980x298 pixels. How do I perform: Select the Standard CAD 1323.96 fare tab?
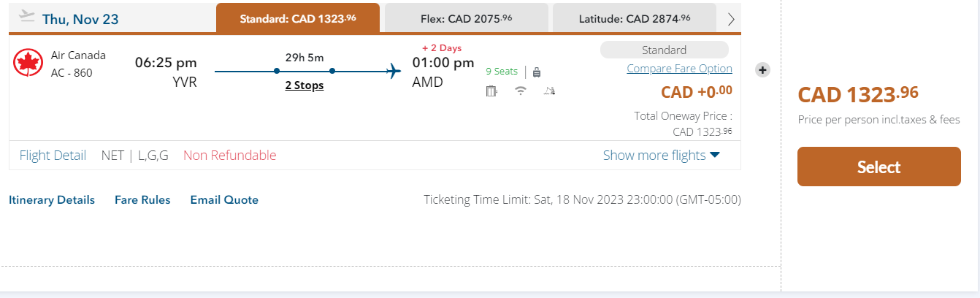[298, 18]
